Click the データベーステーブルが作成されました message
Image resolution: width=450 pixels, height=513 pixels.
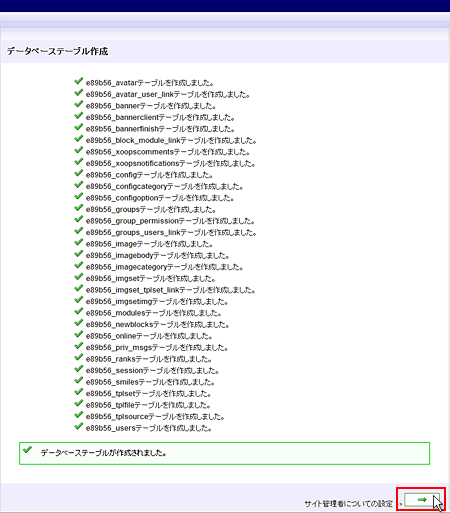(x=103, y=453)
